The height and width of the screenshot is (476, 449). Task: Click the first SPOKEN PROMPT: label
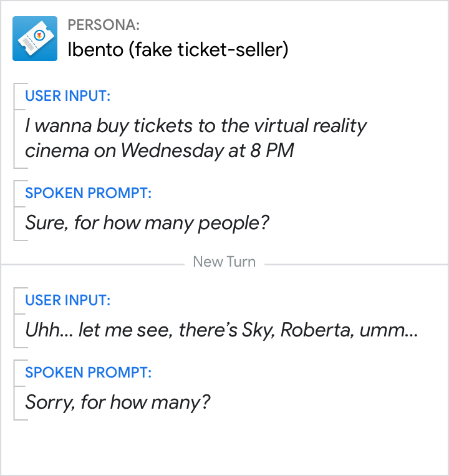88,193
